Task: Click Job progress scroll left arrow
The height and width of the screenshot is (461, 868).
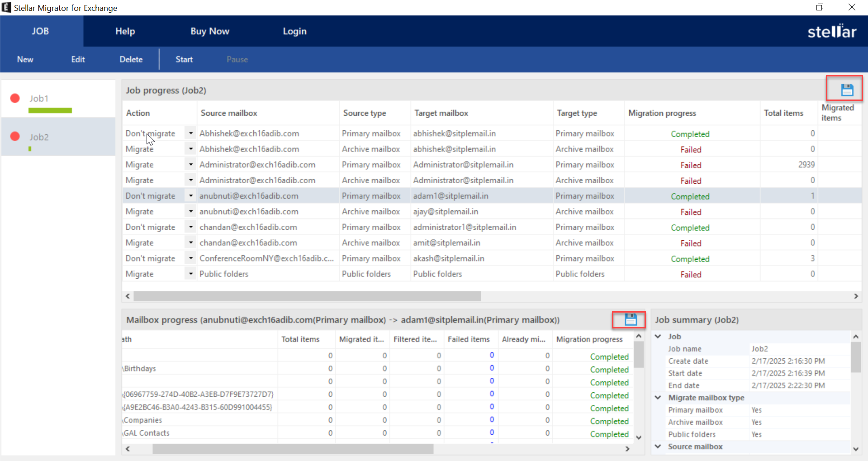Action: click(128, 296)
